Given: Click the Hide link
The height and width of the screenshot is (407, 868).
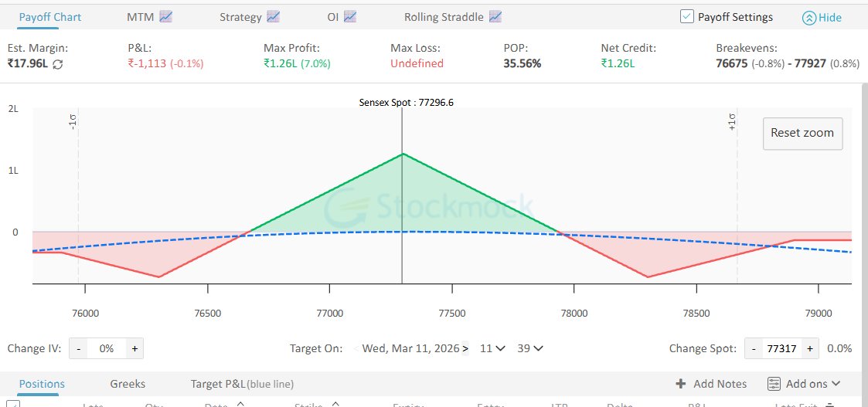Looking at the screenshot, I should coord(830,18).
